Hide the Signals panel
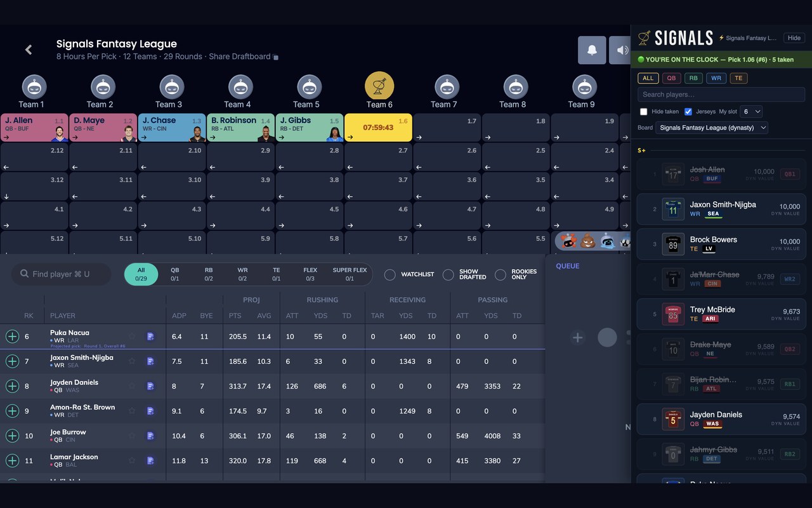The image size is (812, 508). [794, 38]
